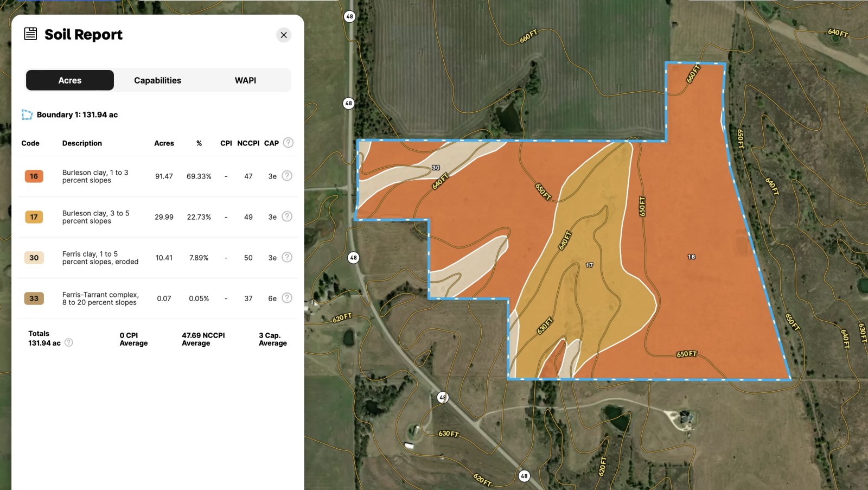Click the Boundary 1 polygon icon

coord(27,114)
